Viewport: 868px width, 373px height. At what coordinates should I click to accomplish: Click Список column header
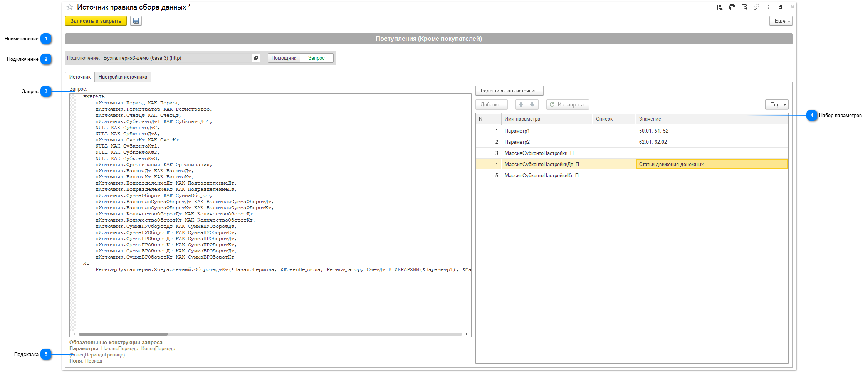pyautogui.click(x=614, y=119)
